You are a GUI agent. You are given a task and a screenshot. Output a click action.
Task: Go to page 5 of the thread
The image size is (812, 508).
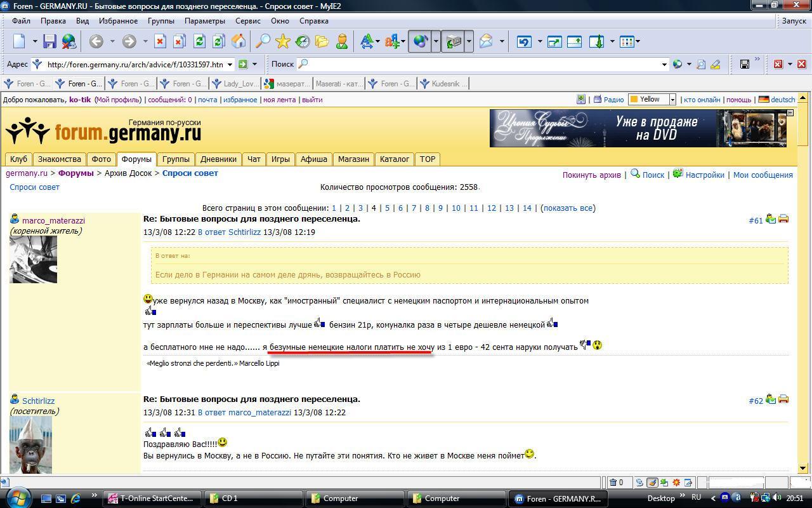[x=387, y=208]
